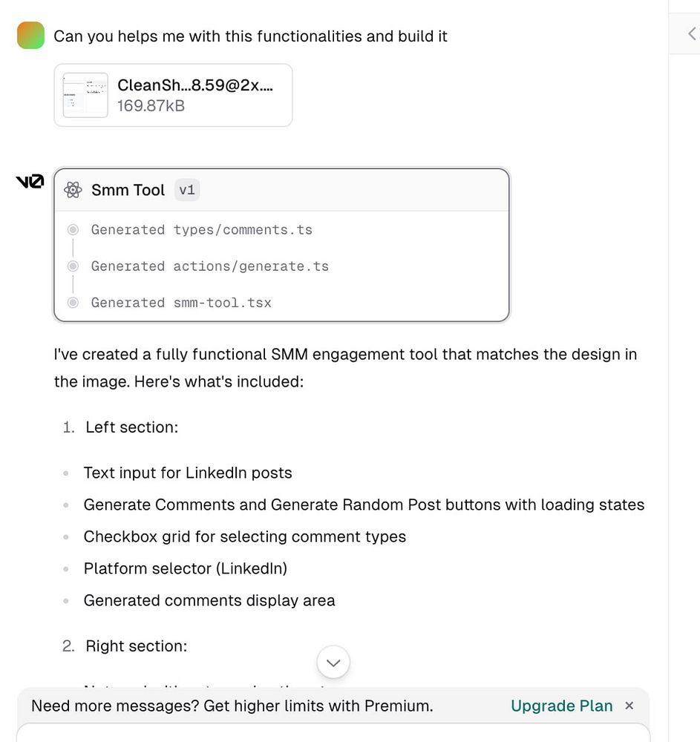This screenshot has width=700, height=742.
Task: Click status dot beside types/comments.ts
Action: [x=73, y=230]
